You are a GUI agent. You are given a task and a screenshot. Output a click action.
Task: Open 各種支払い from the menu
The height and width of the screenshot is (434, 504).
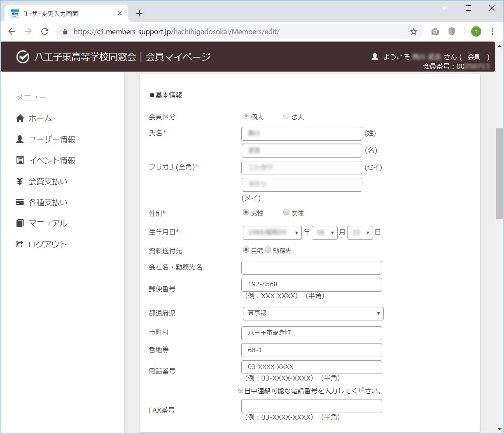pyautogui.click(x=48, y=202)
